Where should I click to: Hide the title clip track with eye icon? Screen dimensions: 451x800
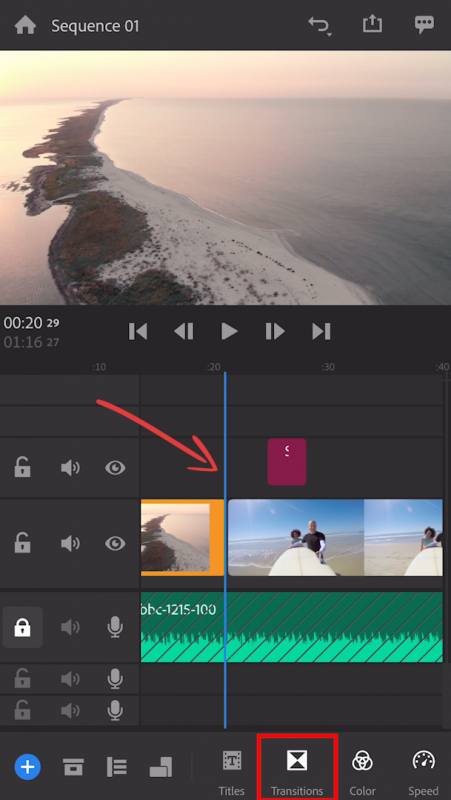pyautogui.click(x=115, y=468)
